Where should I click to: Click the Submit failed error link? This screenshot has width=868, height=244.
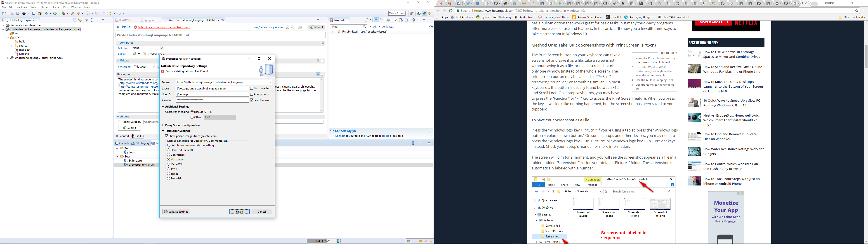(164, 27)
